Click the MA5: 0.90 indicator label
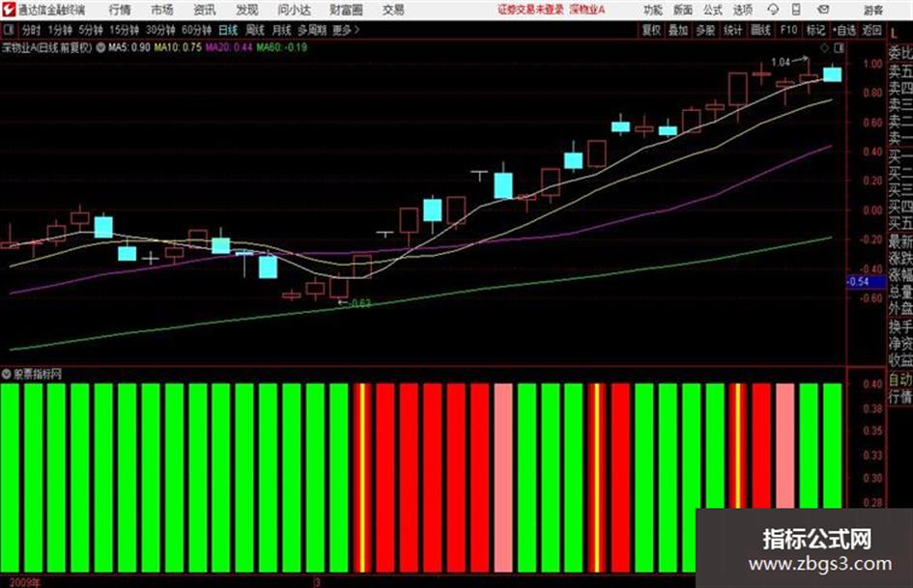The width and height of the screenshot is (913, 588). [x=129, y=47]
